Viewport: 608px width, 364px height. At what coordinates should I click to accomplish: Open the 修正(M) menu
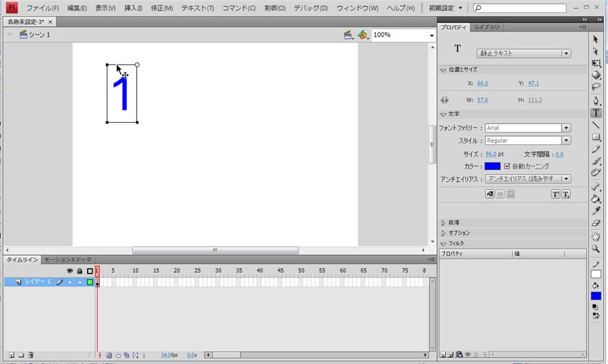162,8
